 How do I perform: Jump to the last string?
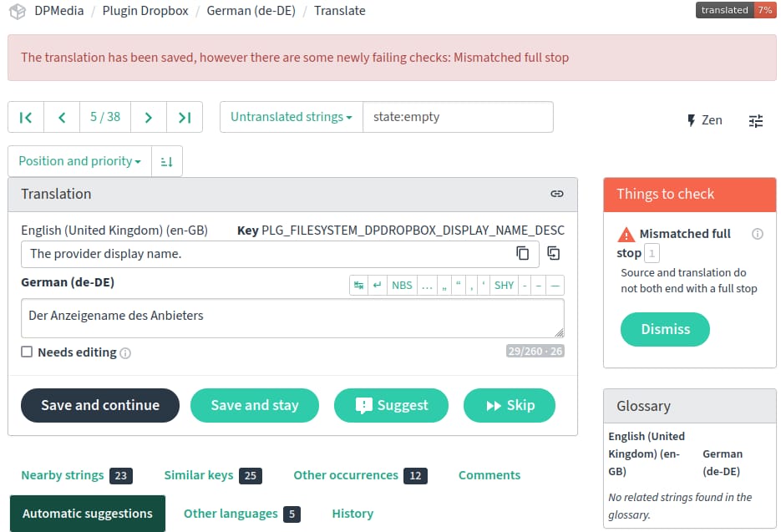185,117
